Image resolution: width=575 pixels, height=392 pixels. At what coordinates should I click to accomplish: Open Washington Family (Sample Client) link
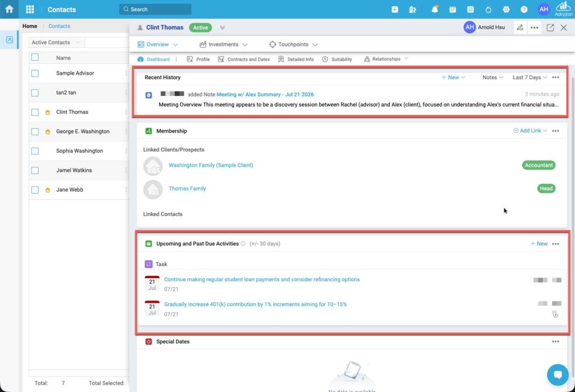click(211, 165)
